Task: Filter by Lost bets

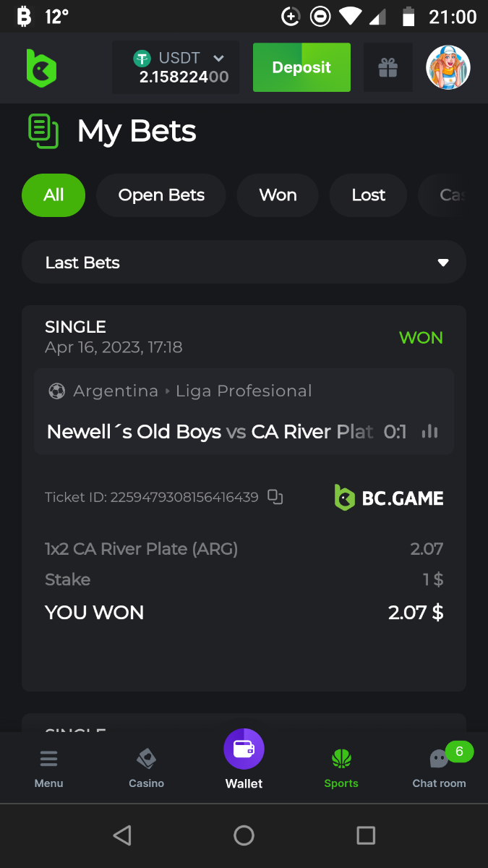Action: [368, 195]
